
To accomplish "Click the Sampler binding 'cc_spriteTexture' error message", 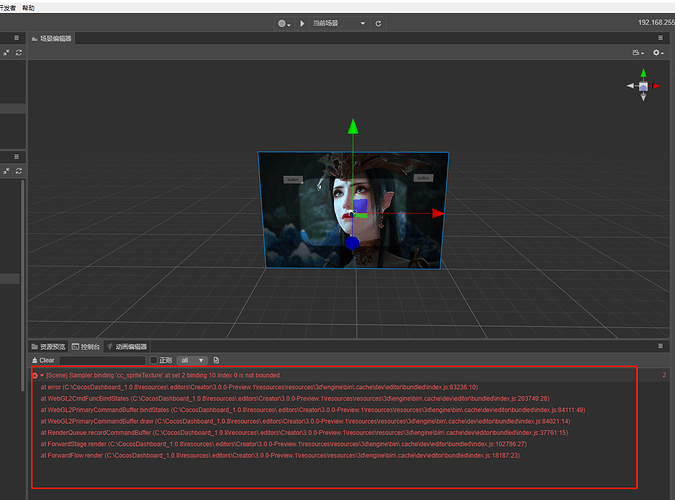I will tap(163, 376).
